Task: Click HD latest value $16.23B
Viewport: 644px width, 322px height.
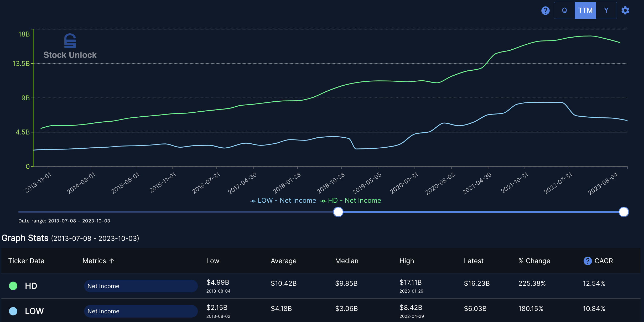Action: pyautogui.click(x=477, y=283)
